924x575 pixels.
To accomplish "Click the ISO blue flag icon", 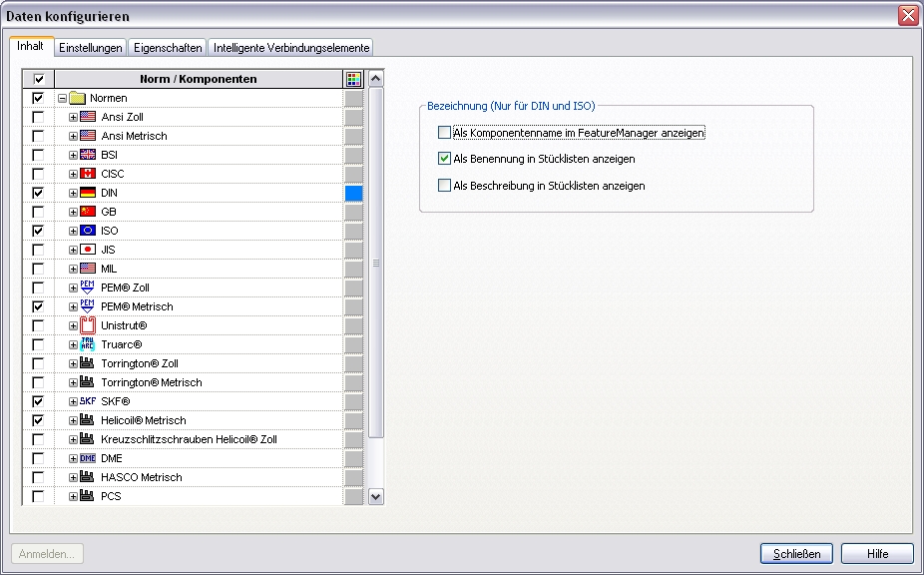I will [87, 231].
